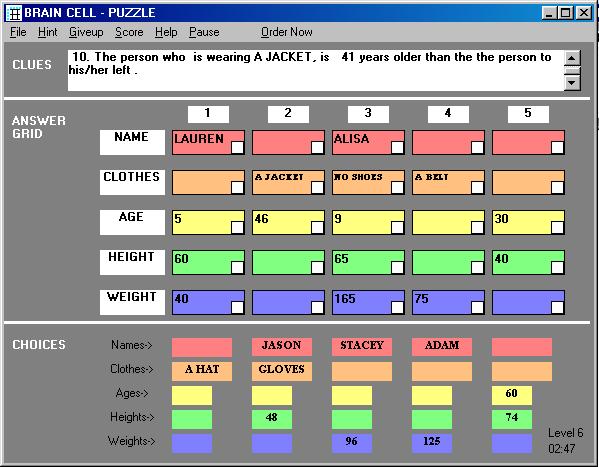Open the File menu

click(x=18, y=32)
